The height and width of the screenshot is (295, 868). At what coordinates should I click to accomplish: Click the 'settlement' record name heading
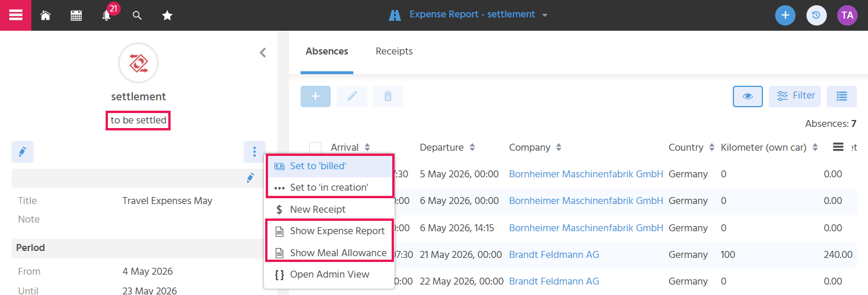(138, 97)
